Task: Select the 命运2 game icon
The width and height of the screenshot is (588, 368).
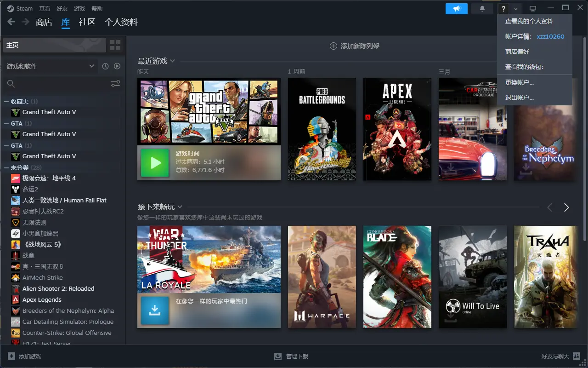Action: click(x=16, y=189)
